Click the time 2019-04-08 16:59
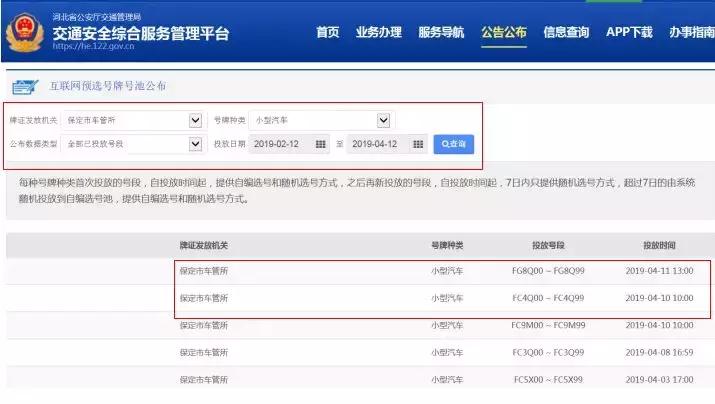The height and width of the screenshot is (404, 715). 659,352
